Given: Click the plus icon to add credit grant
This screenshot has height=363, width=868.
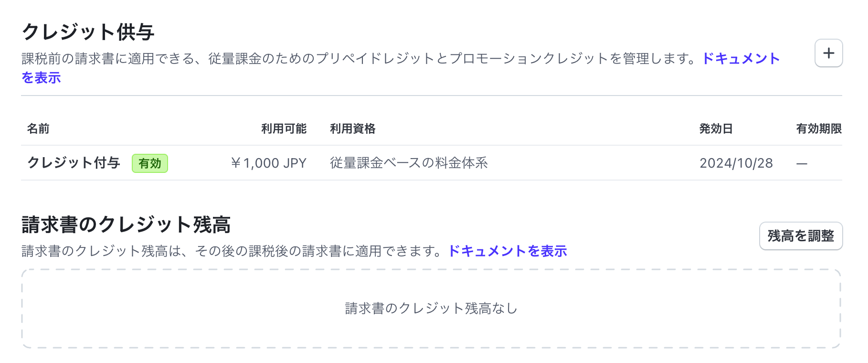Looking at the screenshot, I should pyautogui.click(x=828, y=53).
